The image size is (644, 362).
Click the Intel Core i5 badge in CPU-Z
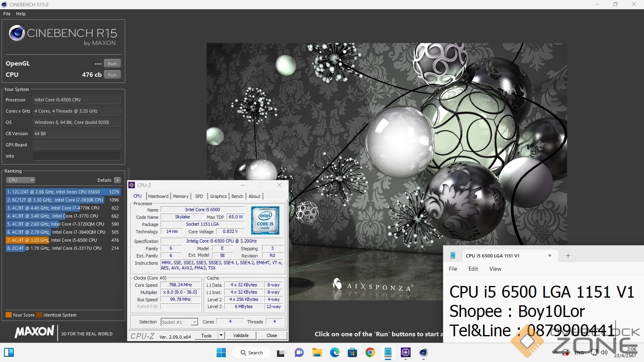pos(265,220)
